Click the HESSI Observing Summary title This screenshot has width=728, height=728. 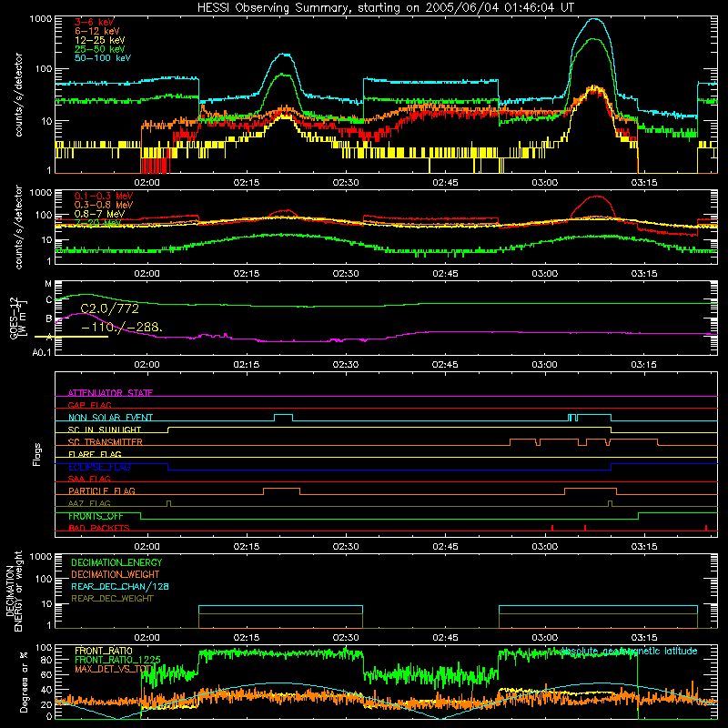[385, 8]
